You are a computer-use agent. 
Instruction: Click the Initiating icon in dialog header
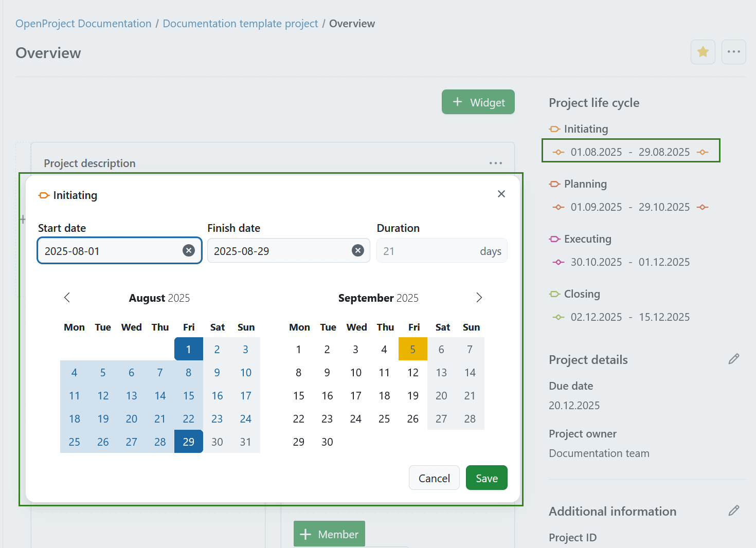point(44,195)
